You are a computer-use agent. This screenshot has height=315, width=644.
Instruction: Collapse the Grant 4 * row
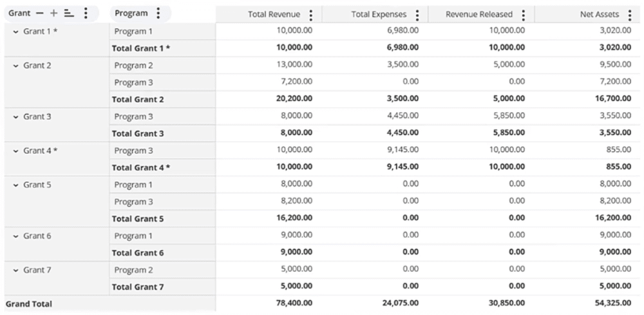[x=16, y=151]
